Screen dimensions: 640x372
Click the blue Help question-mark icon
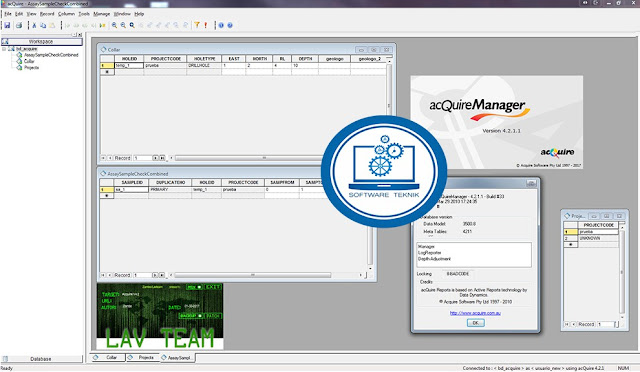pyautogui.click(x=230, y=25)
